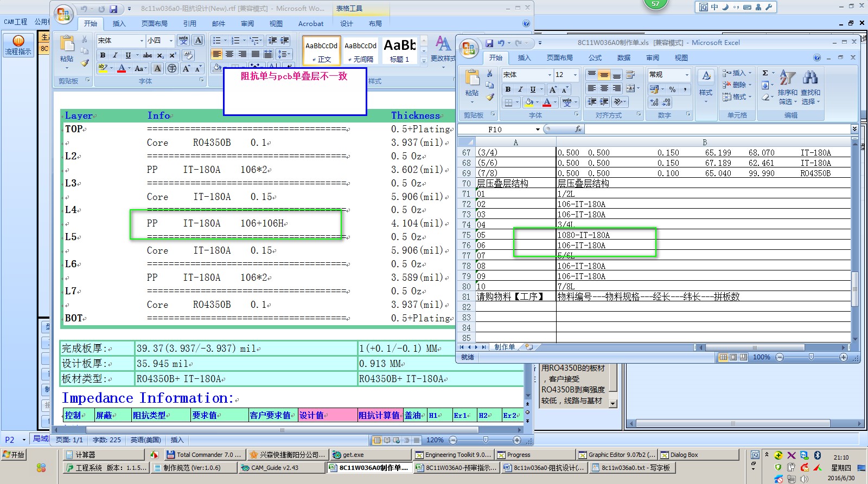Image resolution: width=868 pixels, height=484 pixels.
Task: Click Grow Font in Word ribbon
Action: point(186,68)
